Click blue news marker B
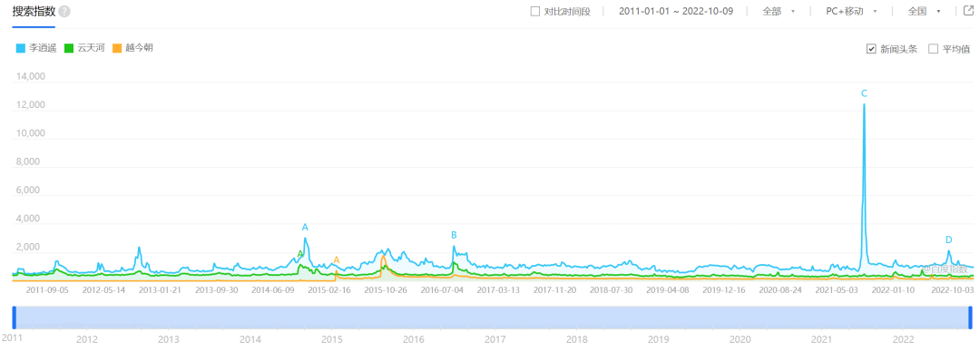Screen dimensions: 980x352 (x=455, y=235)
